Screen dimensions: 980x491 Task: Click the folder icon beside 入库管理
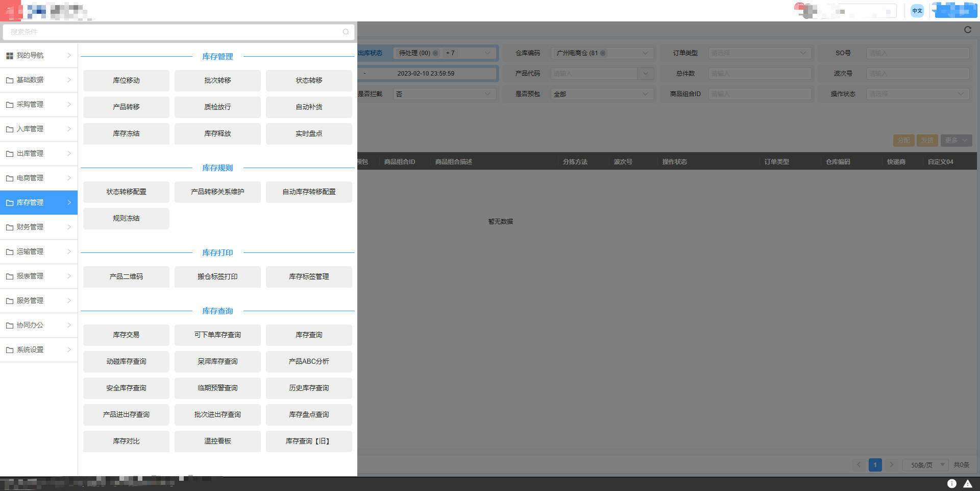coord(10,129)
